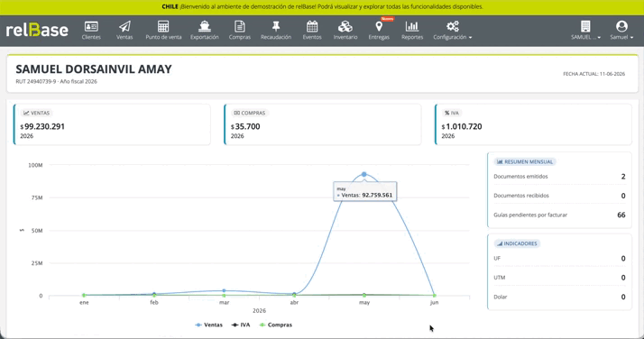Open the Entregas location pin icon
This screenshot has width=644, height=339.
(x=379, y=27)
